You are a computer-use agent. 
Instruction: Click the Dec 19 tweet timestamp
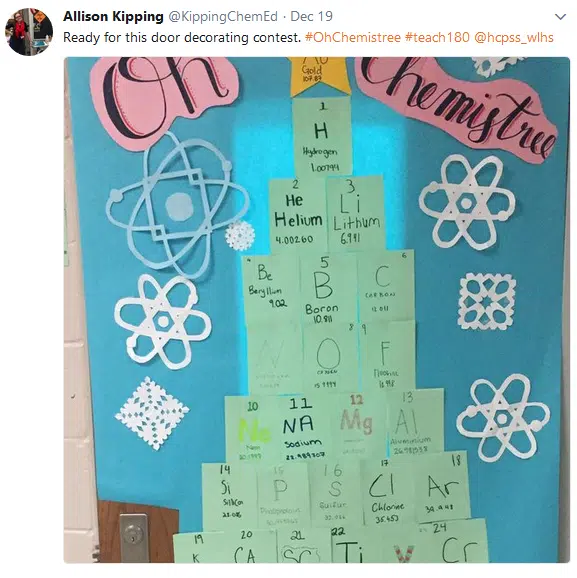pos(312,17)
